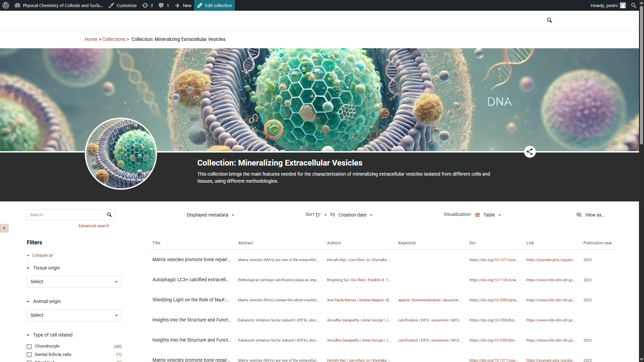Open the Displayed metadata dropdown
Image resolution: width=644 pixels, height=362 pixels.
[x=210, y=215]
